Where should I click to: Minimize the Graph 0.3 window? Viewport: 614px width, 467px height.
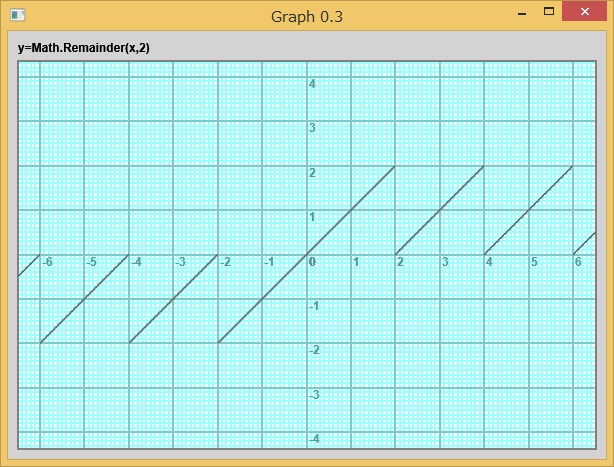522,14
